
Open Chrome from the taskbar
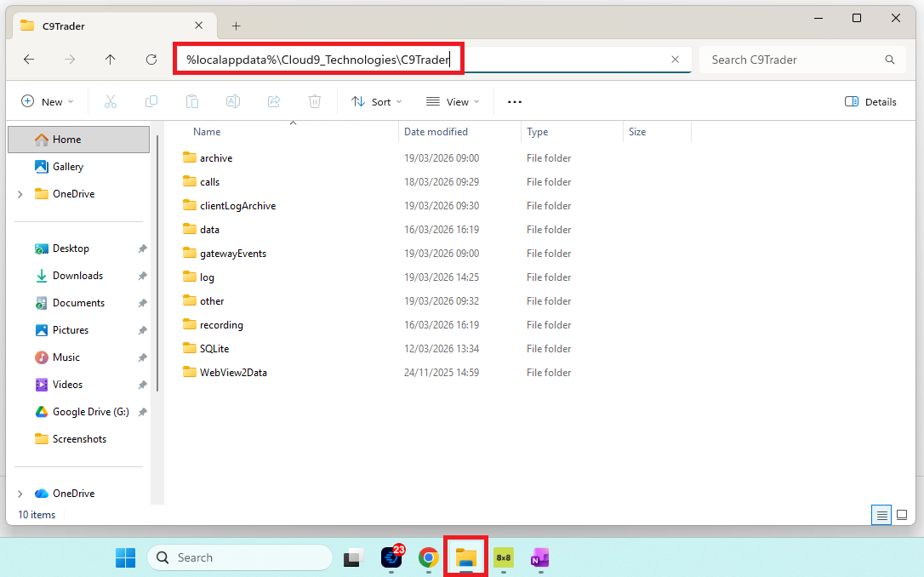point(429,557)
